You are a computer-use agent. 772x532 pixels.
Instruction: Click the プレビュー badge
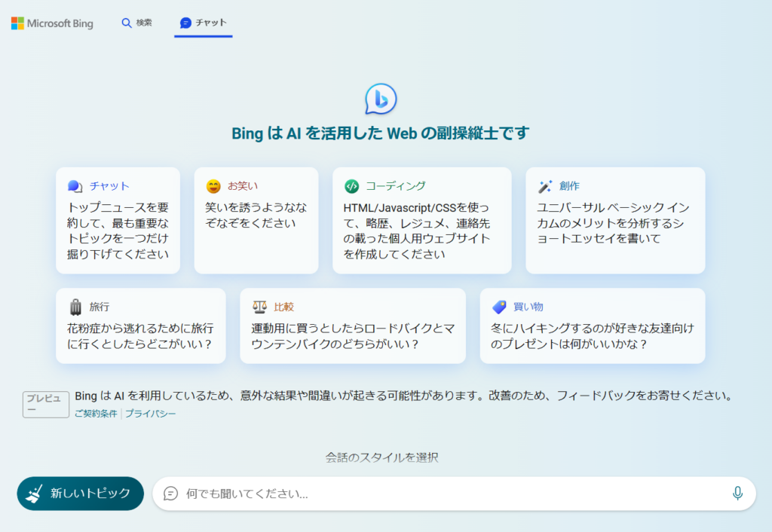[x=45, y=404]
